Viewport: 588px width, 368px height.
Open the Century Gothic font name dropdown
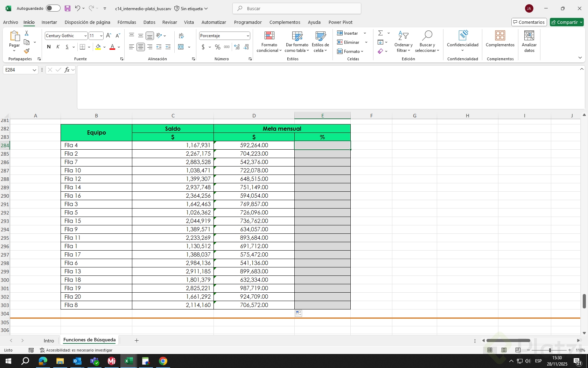[85, 36]
